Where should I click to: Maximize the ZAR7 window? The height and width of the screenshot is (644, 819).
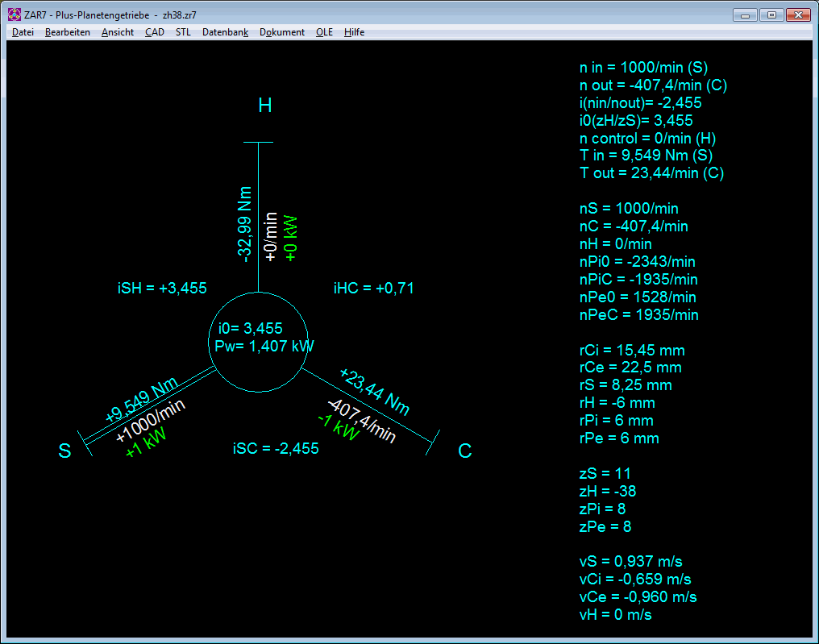(771, 15)
